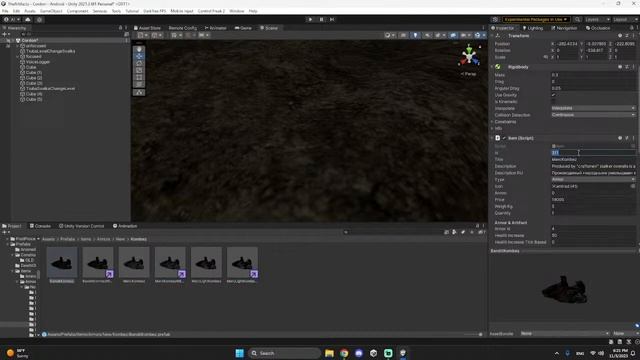Select the Rotate tool in scene toolbar
This screenshot has width=640, height=360.
coord(139,63)
